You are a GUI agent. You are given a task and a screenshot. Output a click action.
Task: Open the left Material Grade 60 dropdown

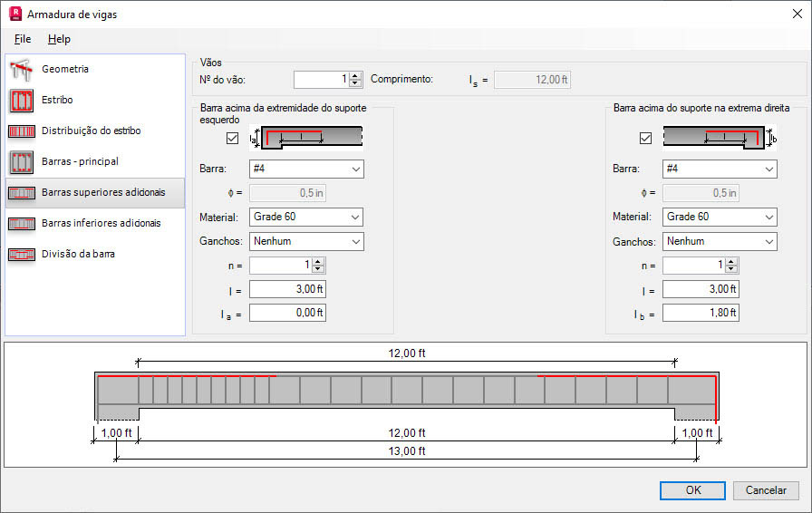click(x=306, y=218)
